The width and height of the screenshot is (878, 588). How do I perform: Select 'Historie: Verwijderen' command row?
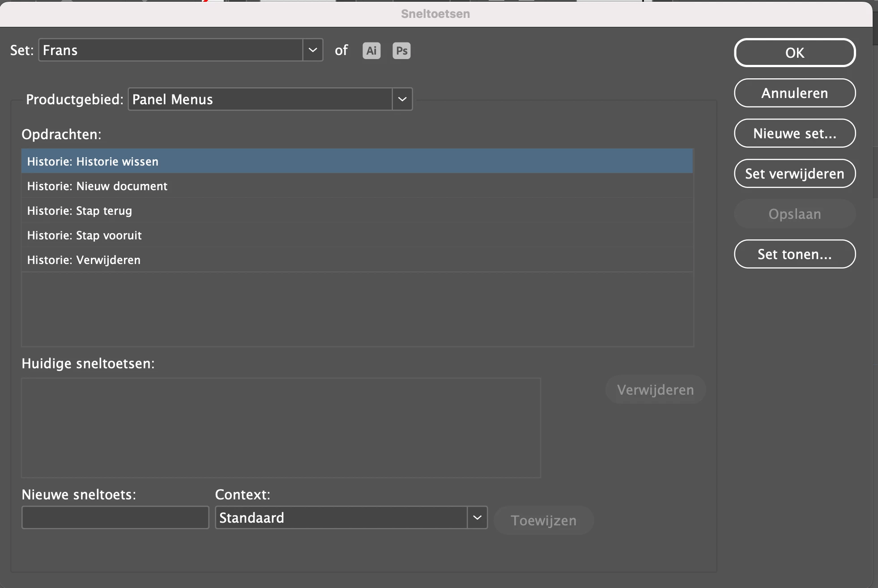(x=84, y=260)
